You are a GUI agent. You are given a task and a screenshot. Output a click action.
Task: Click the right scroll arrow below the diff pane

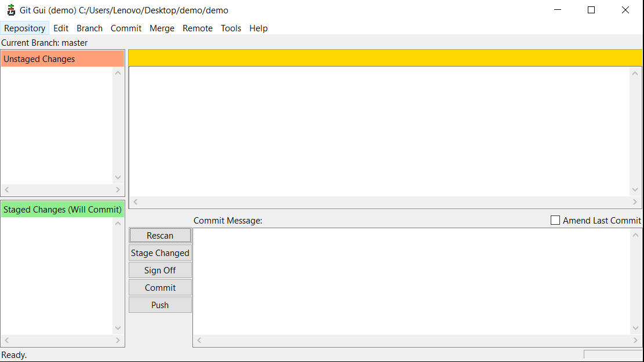pyautogui.click(x=635, y=202)
